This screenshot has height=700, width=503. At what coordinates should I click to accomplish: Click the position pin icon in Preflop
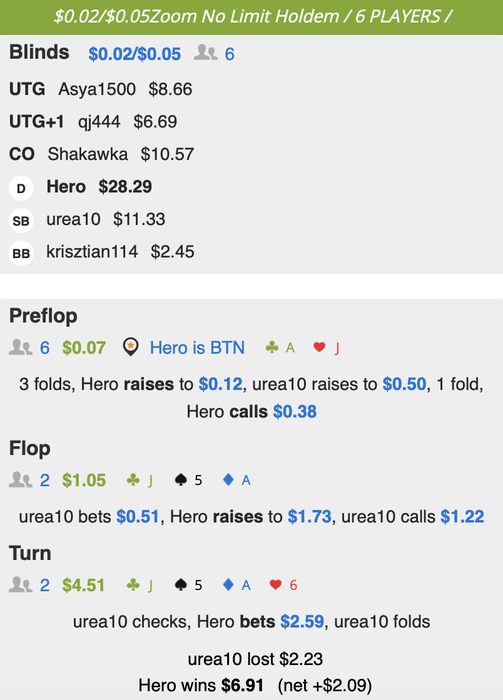tap(130, 347)
